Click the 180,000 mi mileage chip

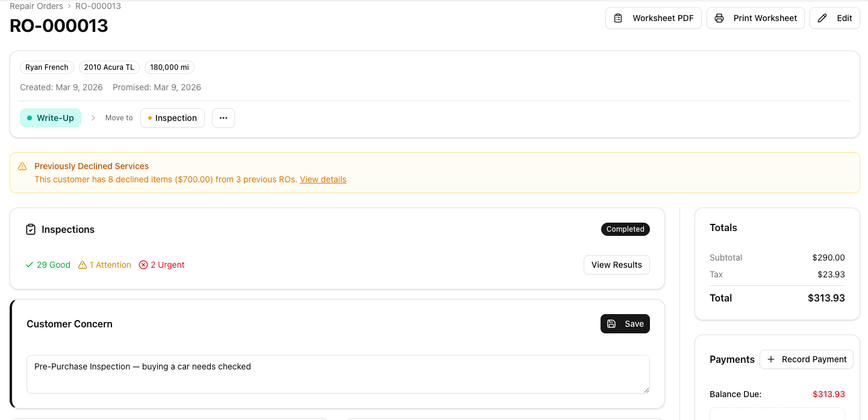169,67
